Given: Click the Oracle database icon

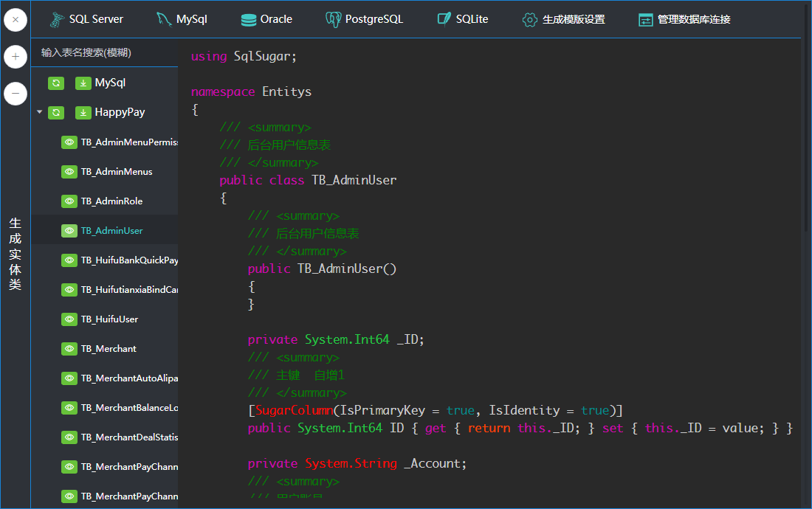Looking at the screenshot, I should (x=249, y=20).
